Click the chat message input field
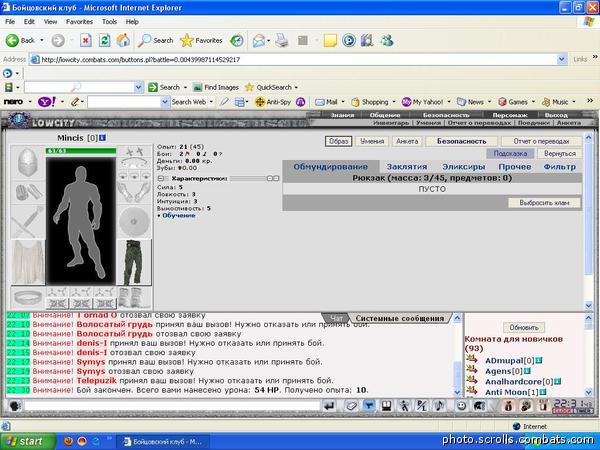 [172, 406]
